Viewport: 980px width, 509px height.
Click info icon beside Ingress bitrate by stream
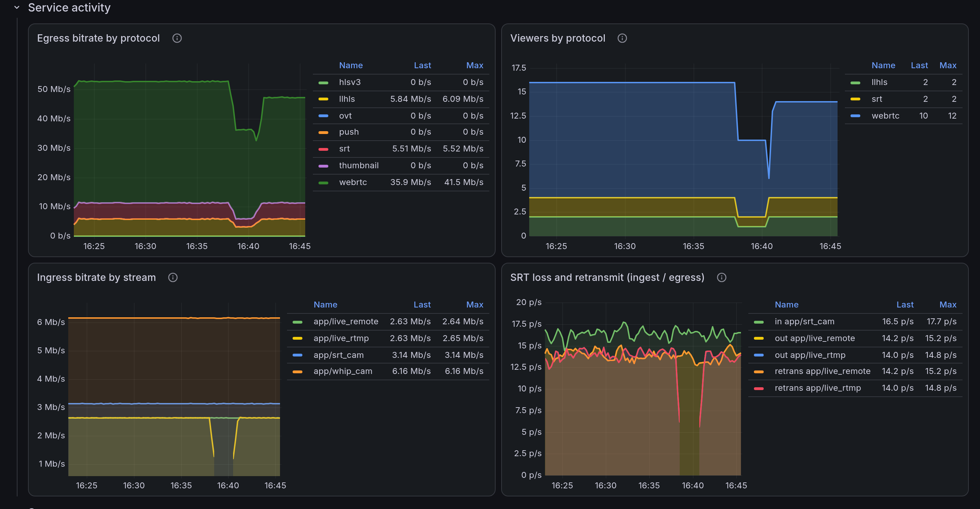click(173, 277)
